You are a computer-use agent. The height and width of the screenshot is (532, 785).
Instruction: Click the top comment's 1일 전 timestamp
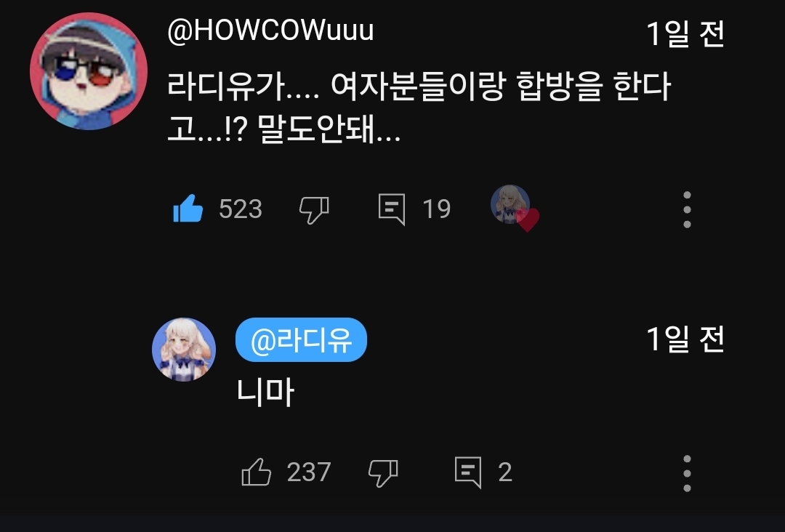pos(685,33)
